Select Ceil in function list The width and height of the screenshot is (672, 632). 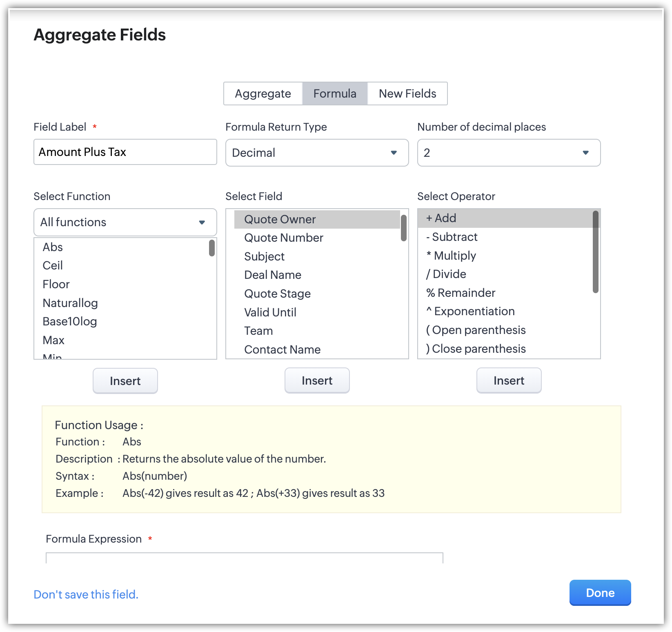point(53,265)
